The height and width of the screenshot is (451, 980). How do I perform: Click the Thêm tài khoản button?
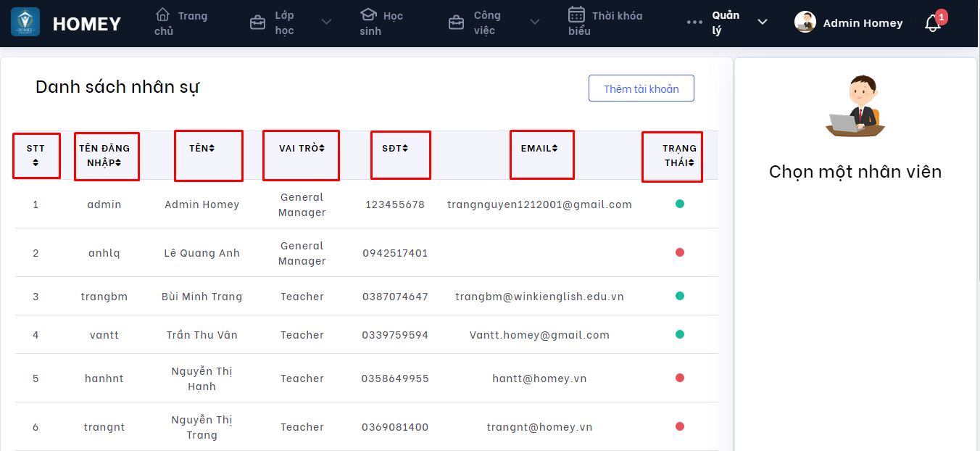click(641, 88)
